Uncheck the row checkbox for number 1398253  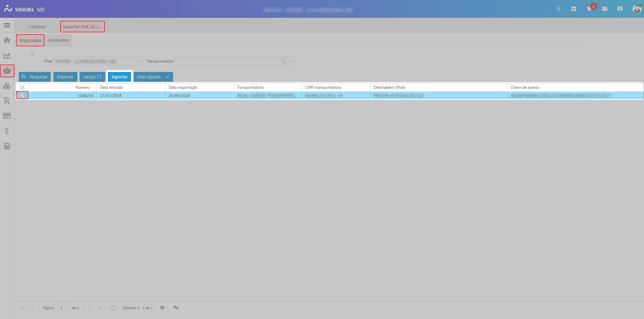pyautogui.click(x=22, y=95)
